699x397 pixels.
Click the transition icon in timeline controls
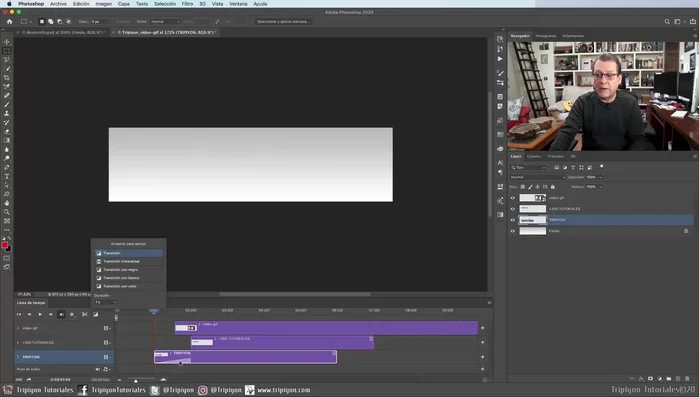point(95,315)
